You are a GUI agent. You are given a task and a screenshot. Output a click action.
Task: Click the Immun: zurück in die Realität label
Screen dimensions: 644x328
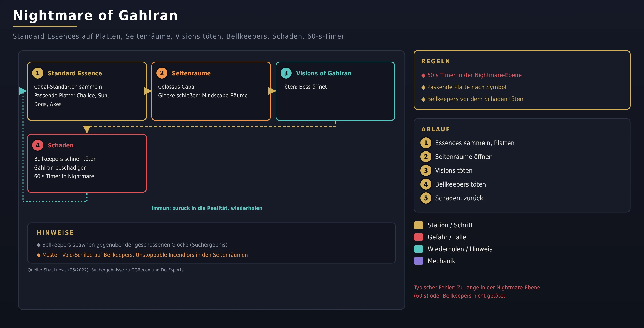(207, 208)
